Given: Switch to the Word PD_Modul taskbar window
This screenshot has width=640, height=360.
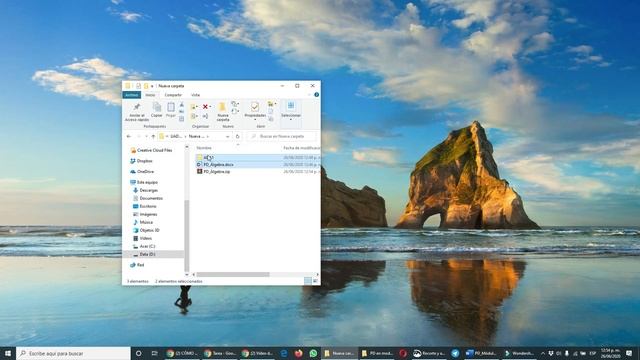Looking at the screenshot, I should 481,353.
